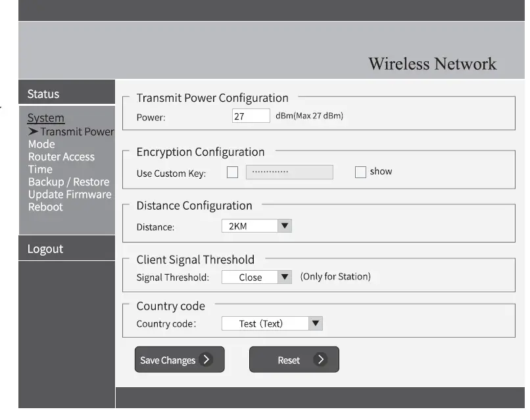Tick the show key checkbox
The height and width of the screenshot is (420, 530).
click(x=360, y=172)
